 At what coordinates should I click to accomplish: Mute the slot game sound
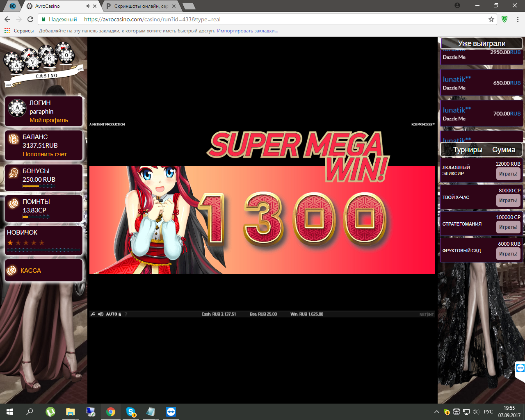[100, 314]
